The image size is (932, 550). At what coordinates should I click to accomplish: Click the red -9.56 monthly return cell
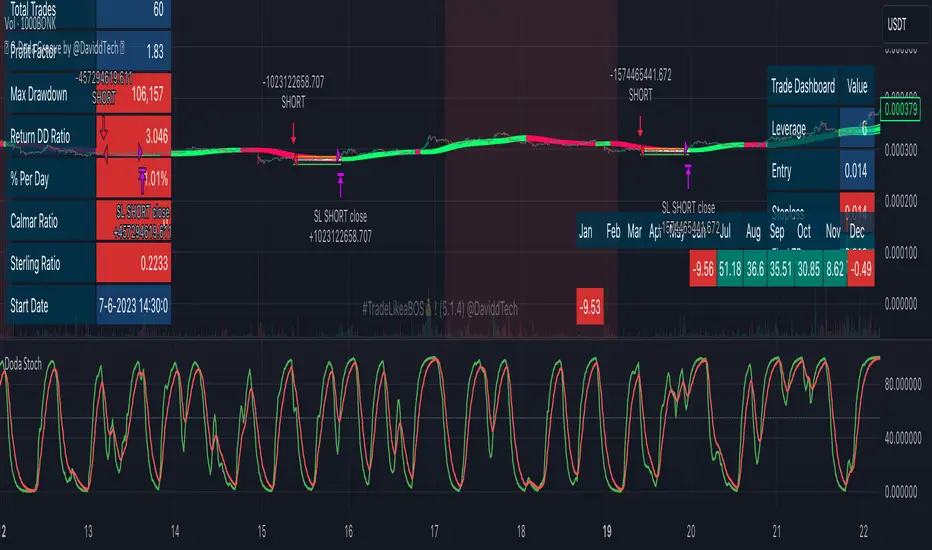pyautogui.click(x=703, y=269)
